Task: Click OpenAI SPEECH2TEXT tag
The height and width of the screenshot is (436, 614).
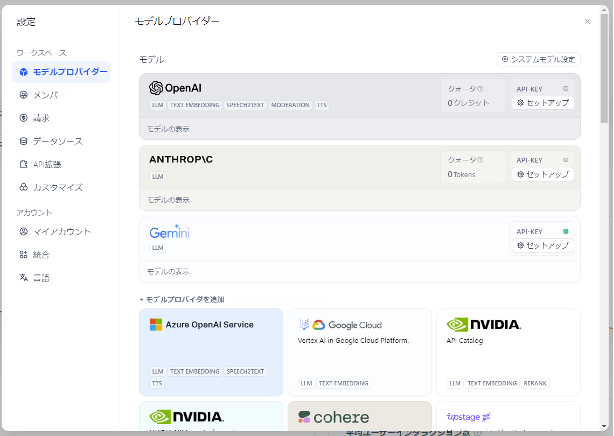Action: coord(245,105)
